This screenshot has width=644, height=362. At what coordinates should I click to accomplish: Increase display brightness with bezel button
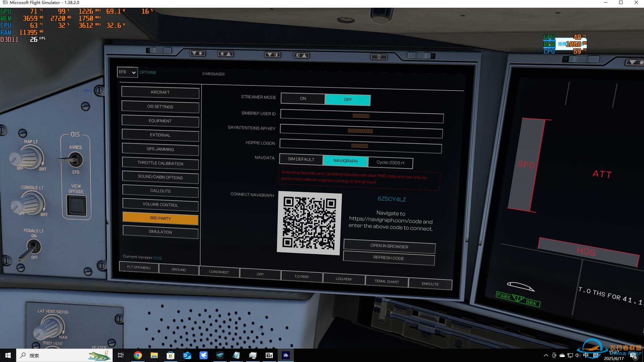[x=225, y=54]
